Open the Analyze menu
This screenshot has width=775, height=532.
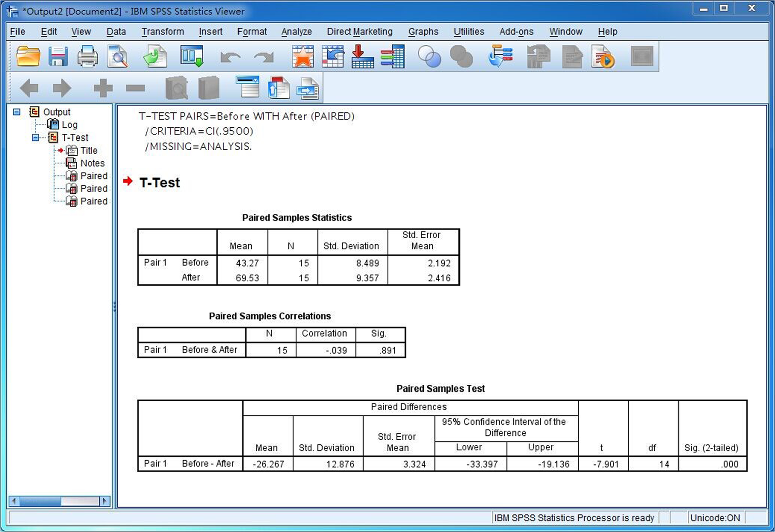[x=296, y=31]
